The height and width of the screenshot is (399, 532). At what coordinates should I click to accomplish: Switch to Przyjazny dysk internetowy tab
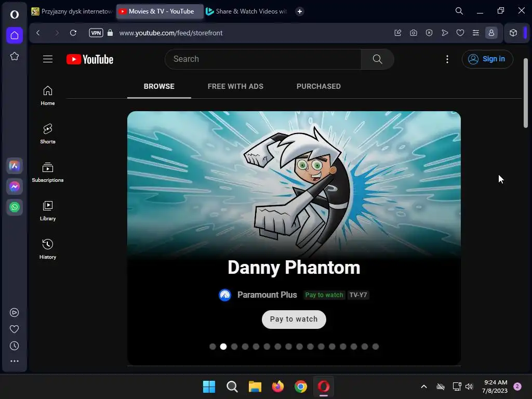point(72,11)
